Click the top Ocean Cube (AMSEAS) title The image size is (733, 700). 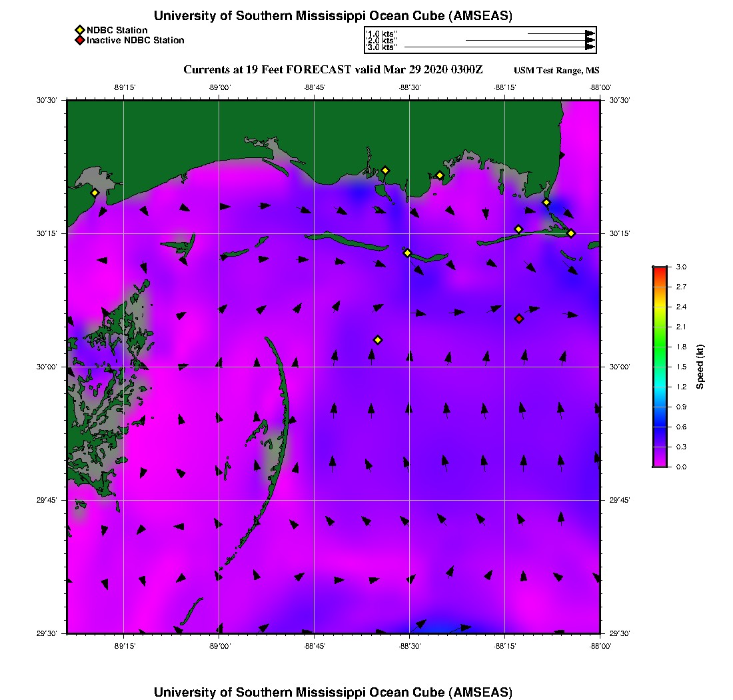[333, 15]
